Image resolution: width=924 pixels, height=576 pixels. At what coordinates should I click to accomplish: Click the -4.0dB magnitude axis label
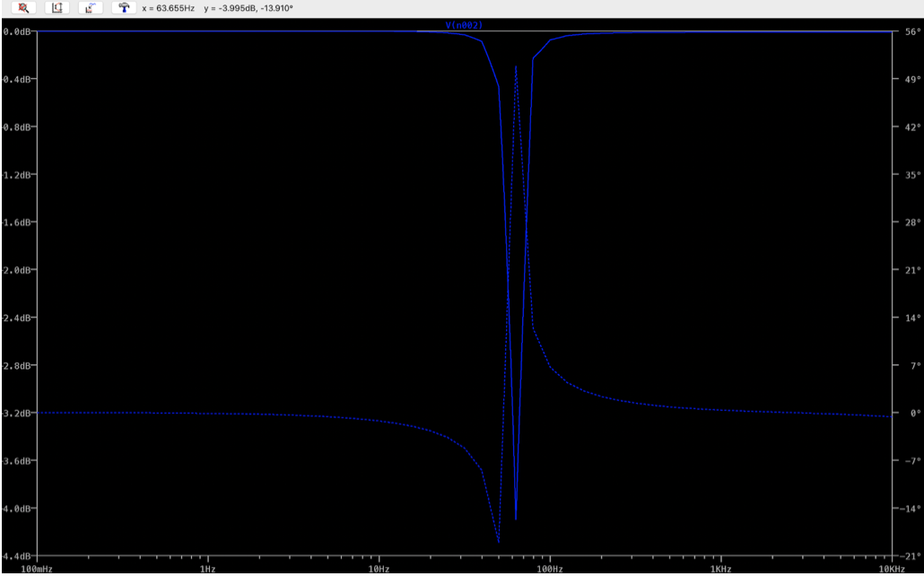(16, 508)
